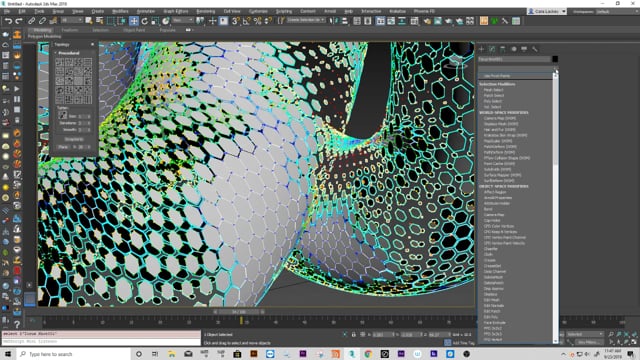640x360 pixels.
Task: Open the File menu
Action: point(7,11)
